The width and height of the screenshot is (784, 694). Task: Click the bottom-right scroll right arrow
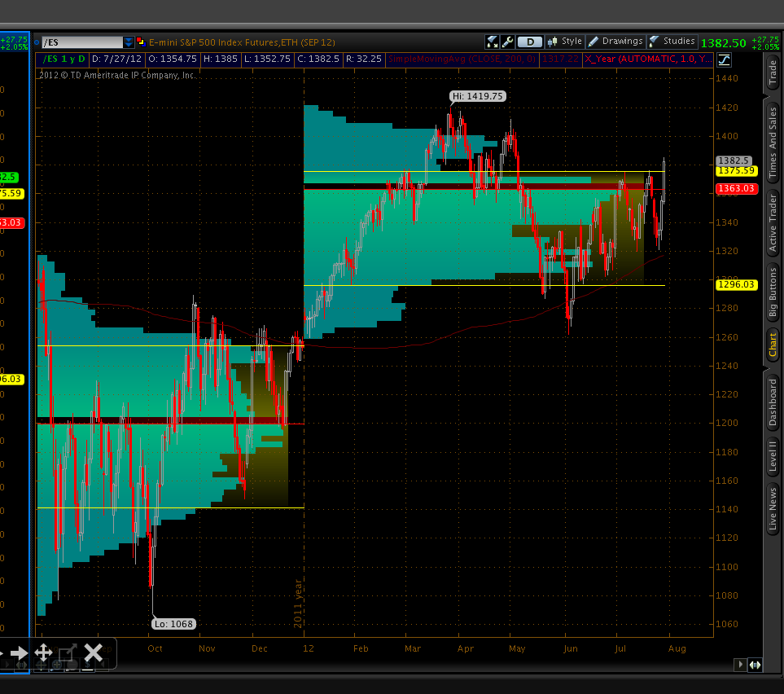tap(741, 665)
